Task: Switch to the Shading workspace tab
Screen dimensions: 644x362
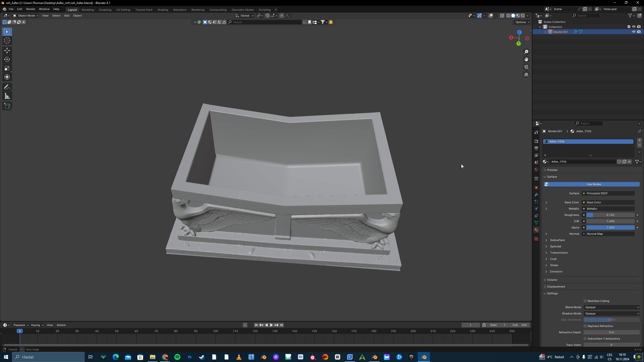Action: pos(163,10)
